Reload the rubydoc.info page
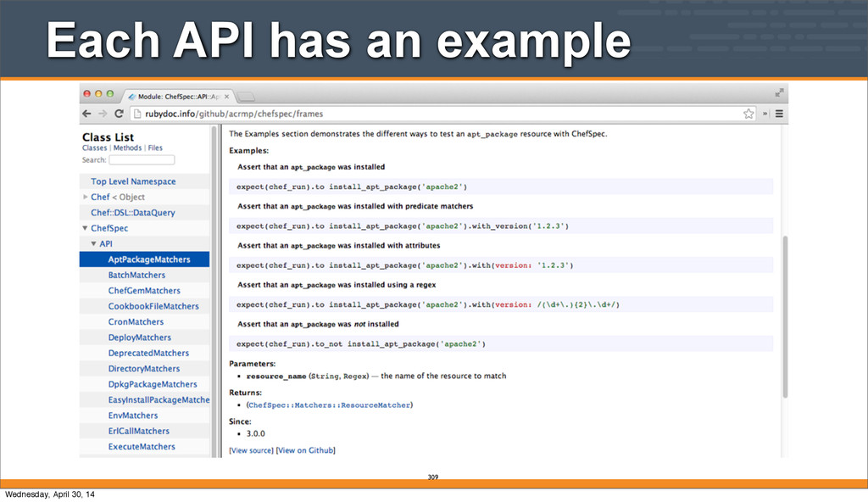868x502 pixels. tap(119, 114)
